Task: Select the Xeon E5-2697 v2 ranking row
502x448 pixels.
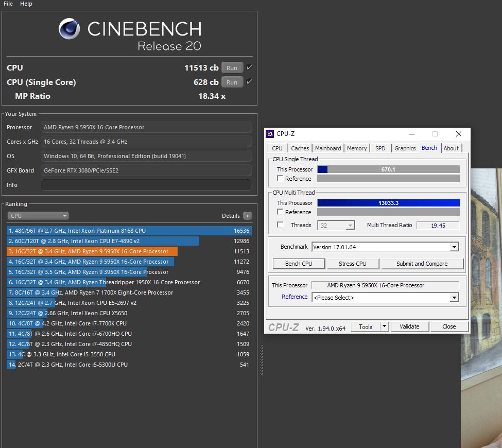Action: (129, 303)
